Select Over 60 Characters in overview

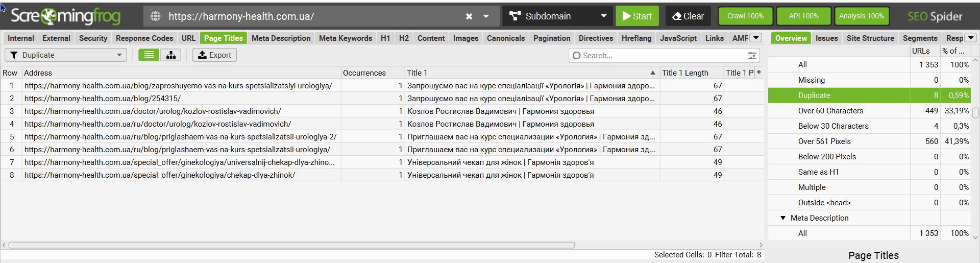click(x=830, y=111)
